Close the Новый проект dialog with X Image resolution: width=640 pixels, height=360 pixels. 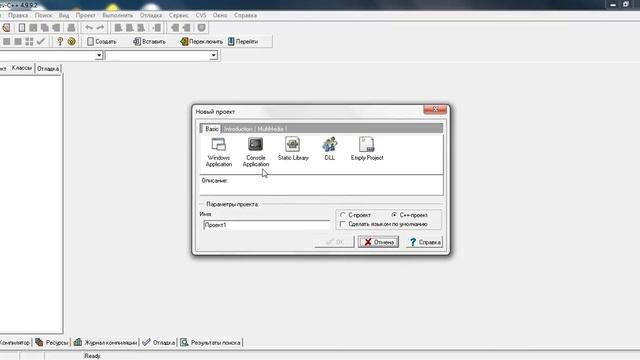pyautogui.click(x=435, y=109)
